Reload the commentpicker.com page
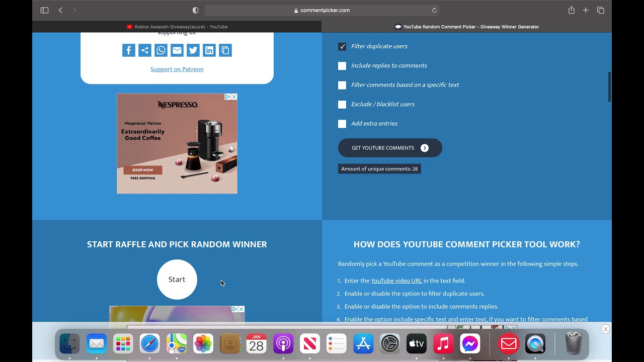The height and width of the screenshot is (362, 644). click(x=434, y=10)
